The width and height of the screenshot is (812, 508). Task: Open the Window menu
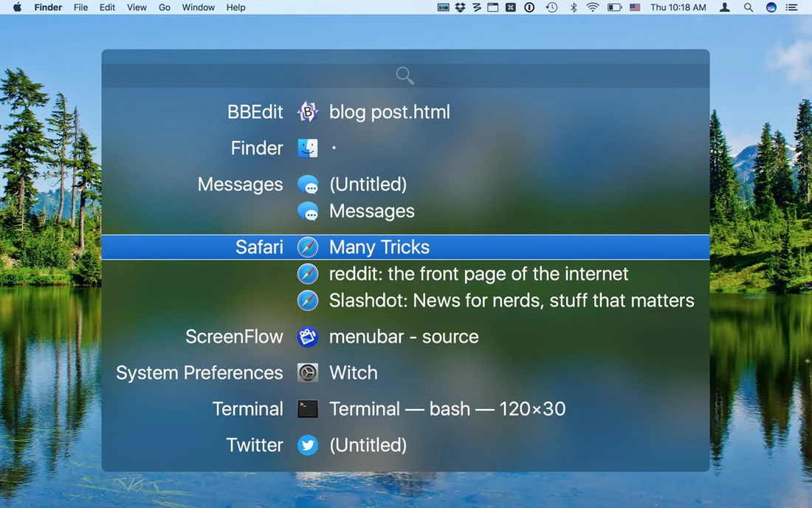pyautogui.click(x=199, y=7)
